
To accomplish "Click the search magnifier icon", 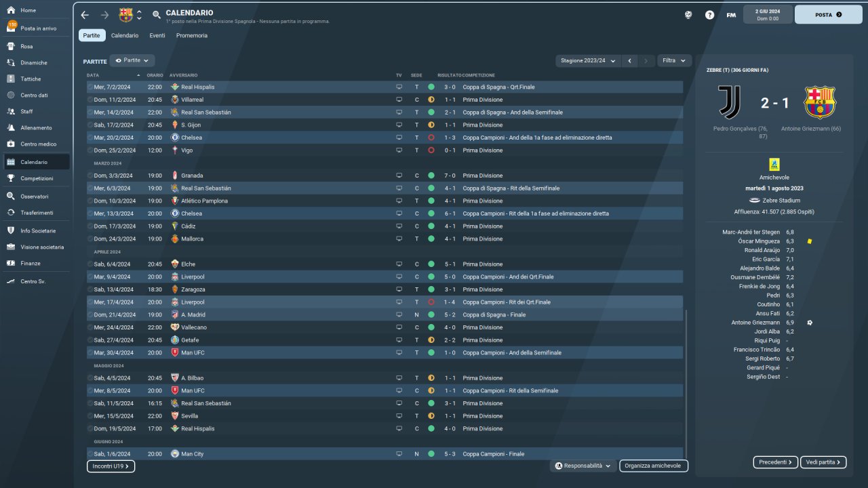I will pyautogui.click(x=157, y=15).
